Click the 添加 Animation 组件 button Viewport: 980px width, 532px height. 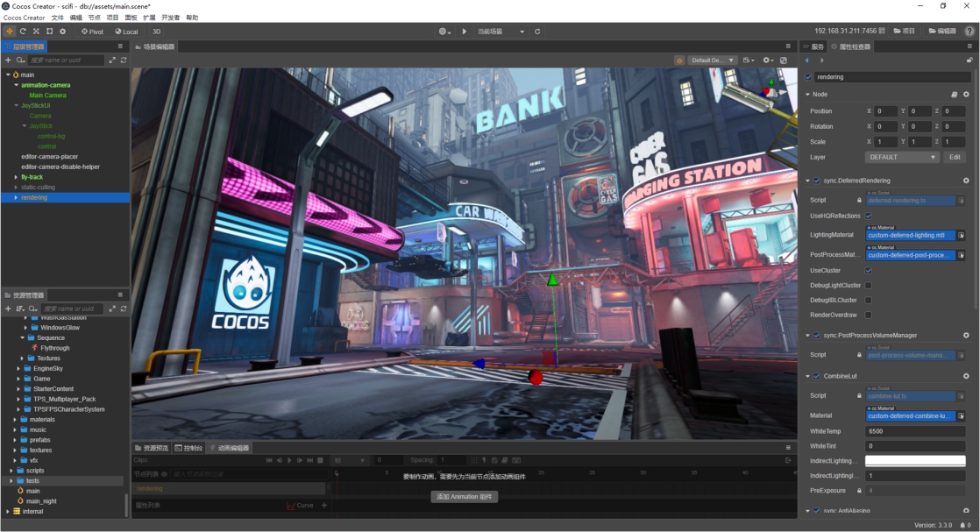click(465, 497)
